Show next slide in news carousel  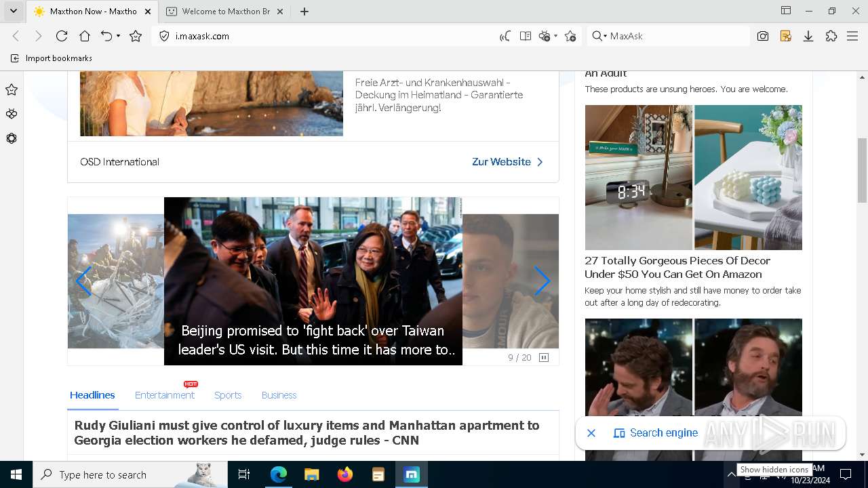(x=542, y=281)
